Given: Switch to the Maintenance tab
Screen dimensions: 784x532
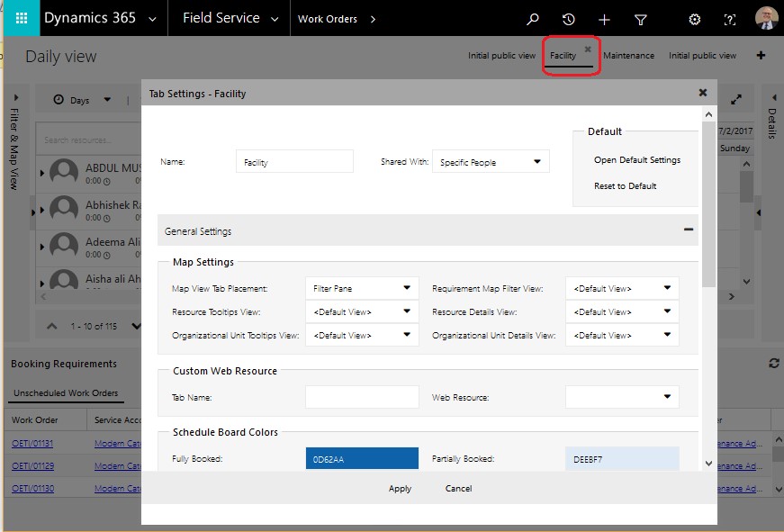Looking at the screenshot, I should point(628,56).
